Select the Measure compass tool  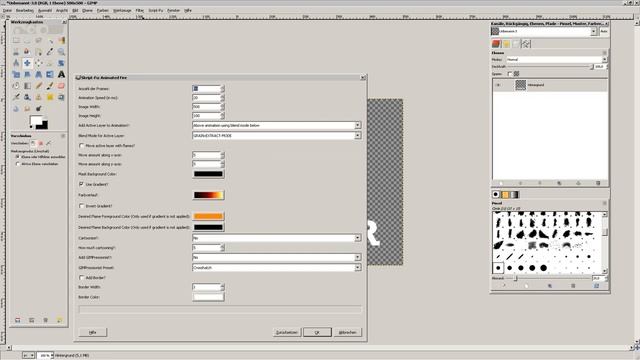click(16, 63)
